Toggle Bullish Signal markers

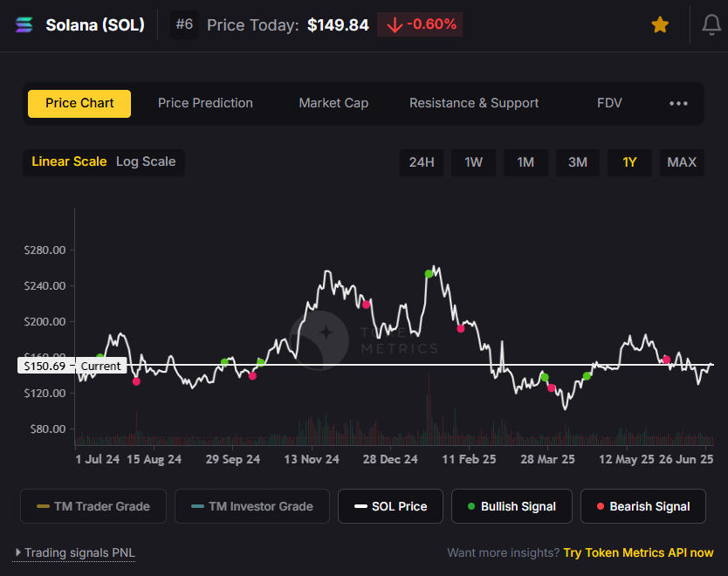[512, 506]
